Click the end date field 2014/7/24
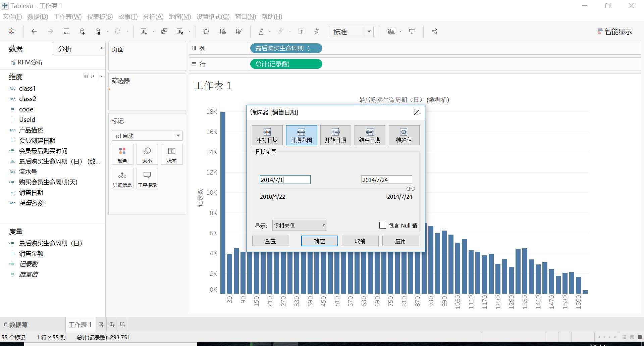Image resolution: width=644 pixels, height=346 pixels. click(387, 180)
